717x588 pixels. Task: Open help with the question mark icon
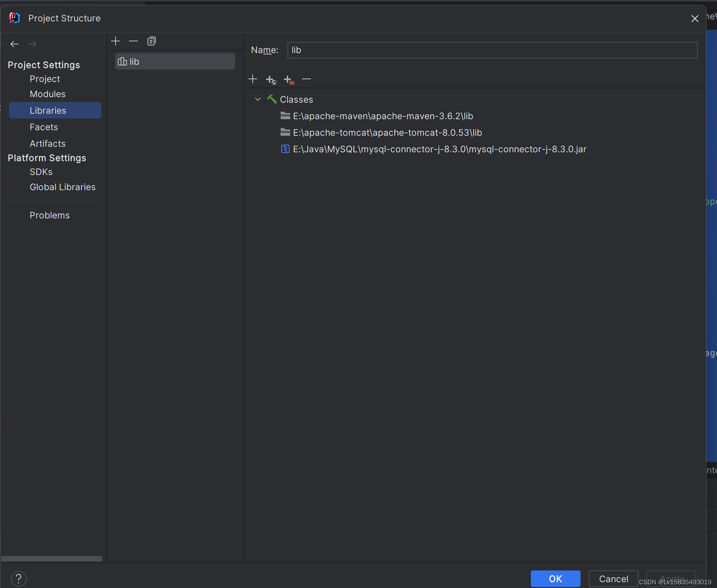click(x=19, y=579)
